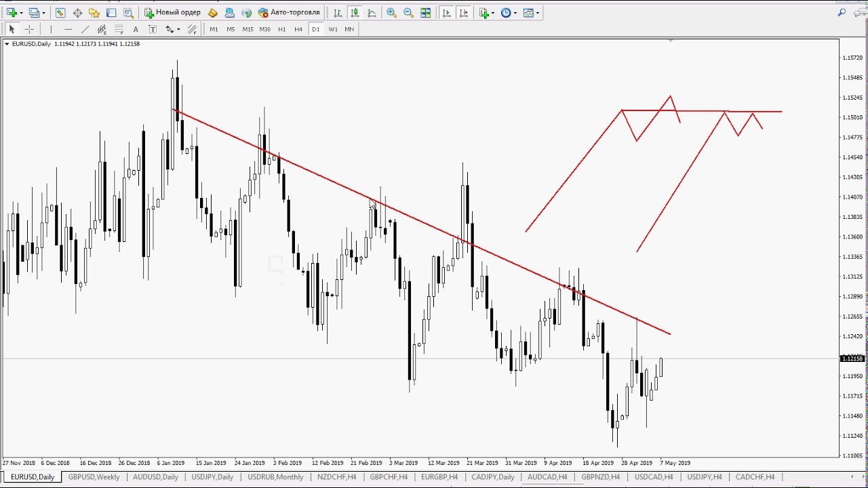Screen dimensions: 868x488
Task: Open the Indicators list icon
Action: (x=484, y=13)
